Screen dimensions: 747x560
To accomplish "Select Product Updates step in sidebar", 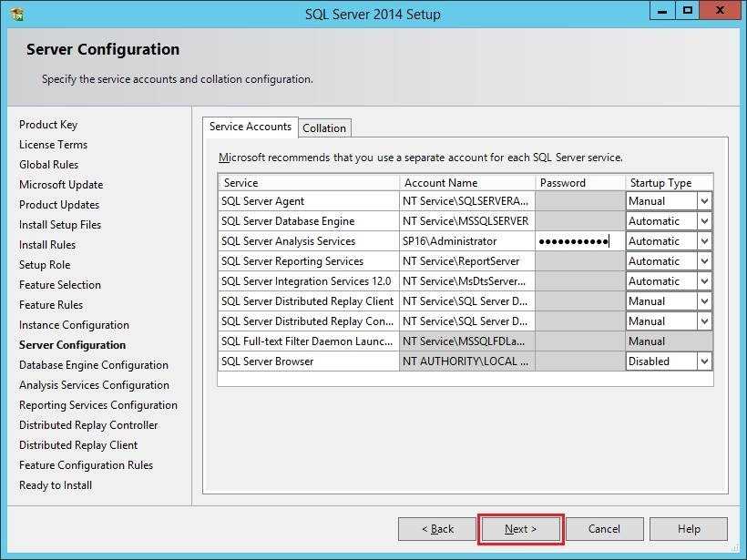I will tap(59, 205).
